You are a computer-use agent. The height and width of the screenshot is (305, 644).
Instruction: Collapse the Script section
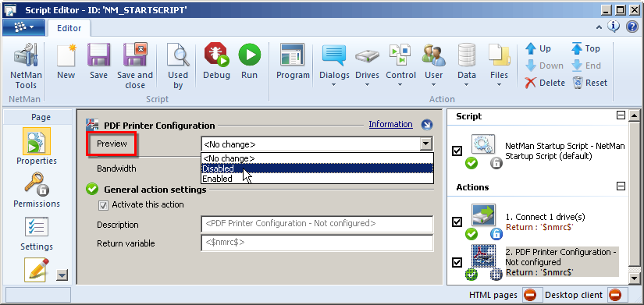point(621,115)
